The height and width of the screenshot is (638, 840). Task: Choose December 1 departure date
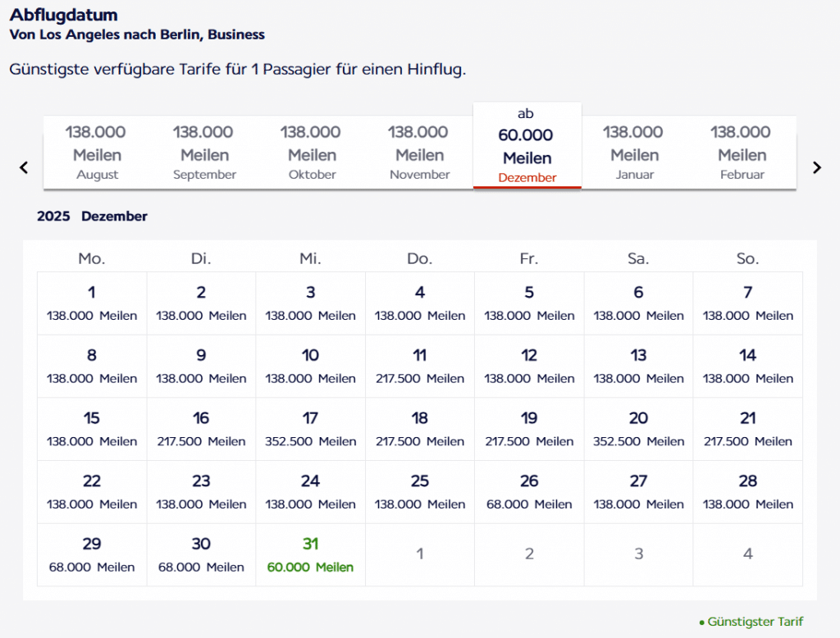click(92, 303)
